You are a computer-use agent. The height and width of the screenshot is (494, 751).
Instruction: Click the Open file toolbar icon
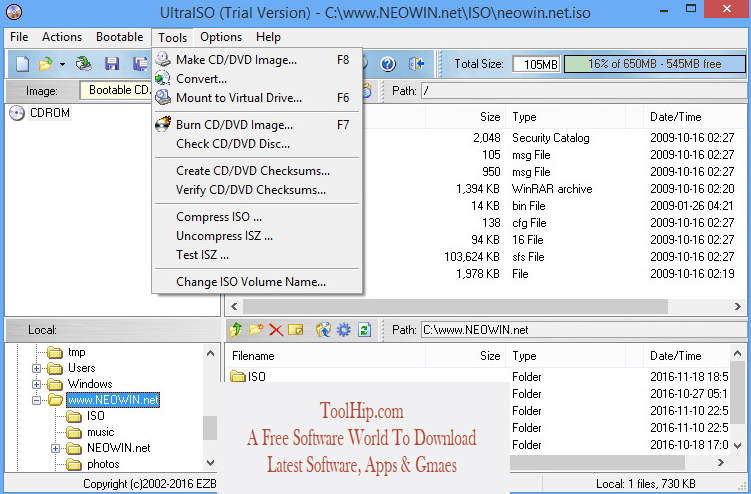pos(46,64)
